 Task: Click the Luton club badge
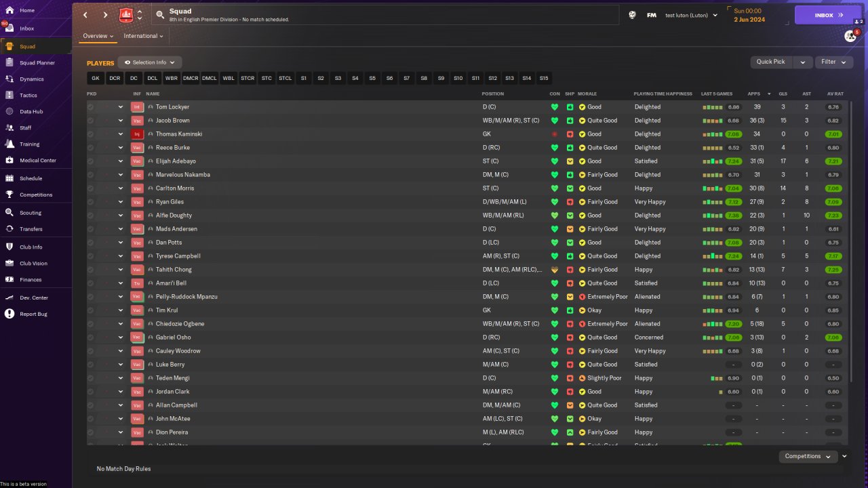pyautogui.click(x=126, y=15)
